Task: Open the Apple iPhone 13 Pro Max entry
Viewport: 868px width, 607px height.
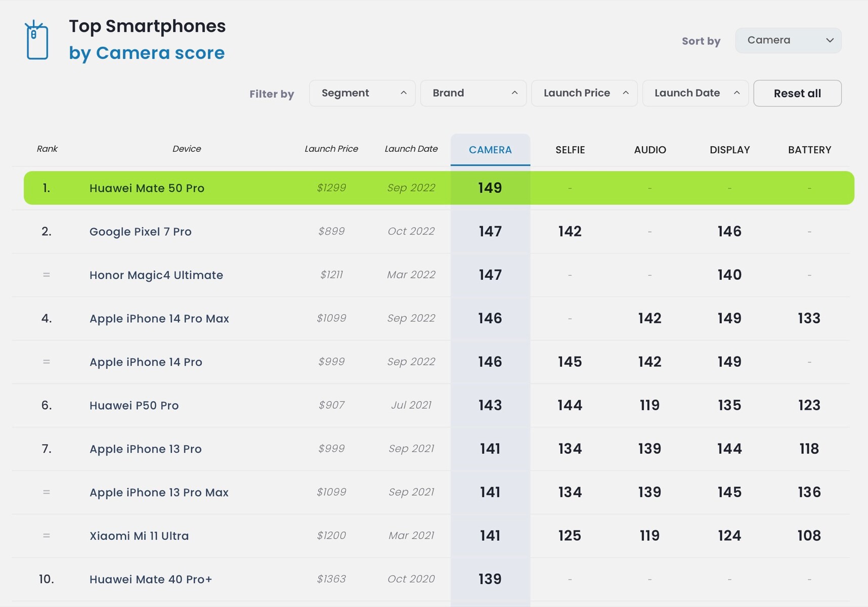Action: pyautogui.click(x=159, y=493)
